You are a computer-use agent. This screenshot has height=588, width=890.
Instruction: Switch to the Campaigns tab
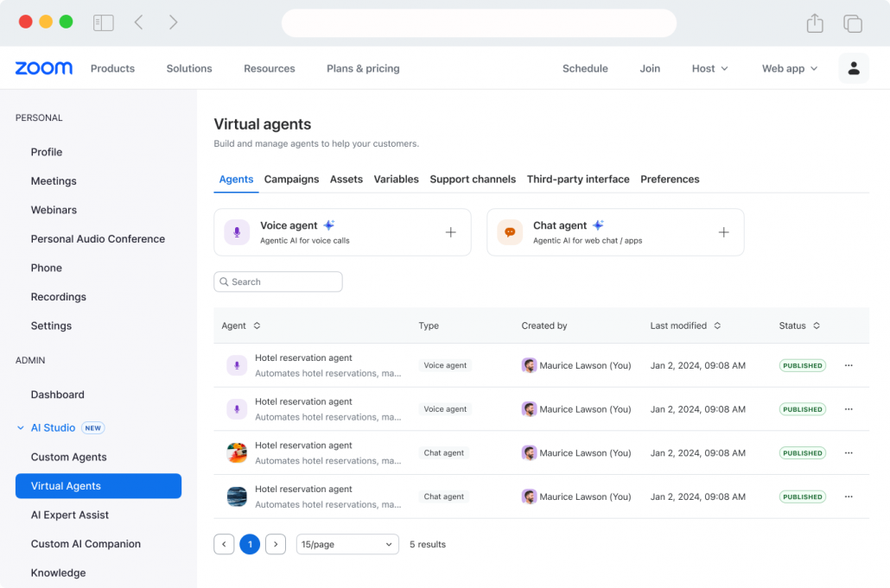pyautogui.click(x=292, y=180)
